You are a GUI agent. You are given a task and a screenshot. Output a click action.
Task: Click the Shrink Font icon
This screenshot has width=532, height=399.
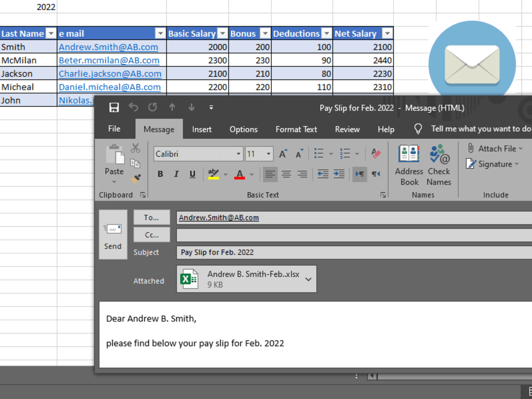pyautogui.click(x=299, y=154)
